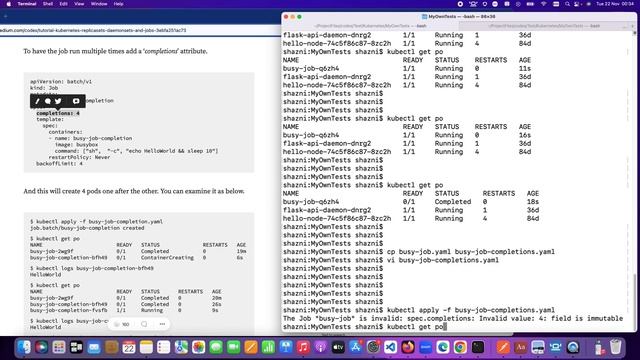640x360 pixels.
Task: Open Photos from the Dock
Action: [199, 347]
